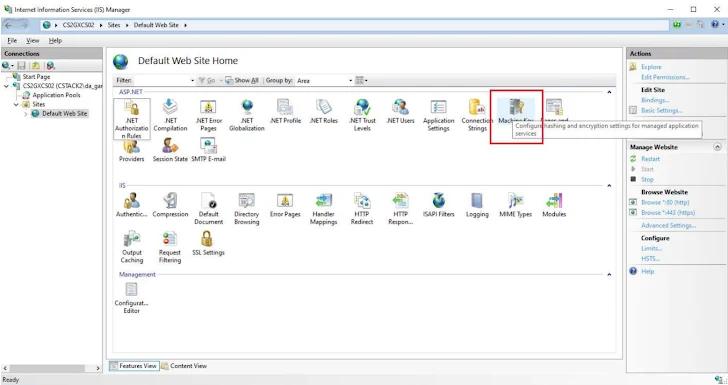Screen dimensions: 728x385
Task: Open the .NET Users feature
Action: point(400,112)
